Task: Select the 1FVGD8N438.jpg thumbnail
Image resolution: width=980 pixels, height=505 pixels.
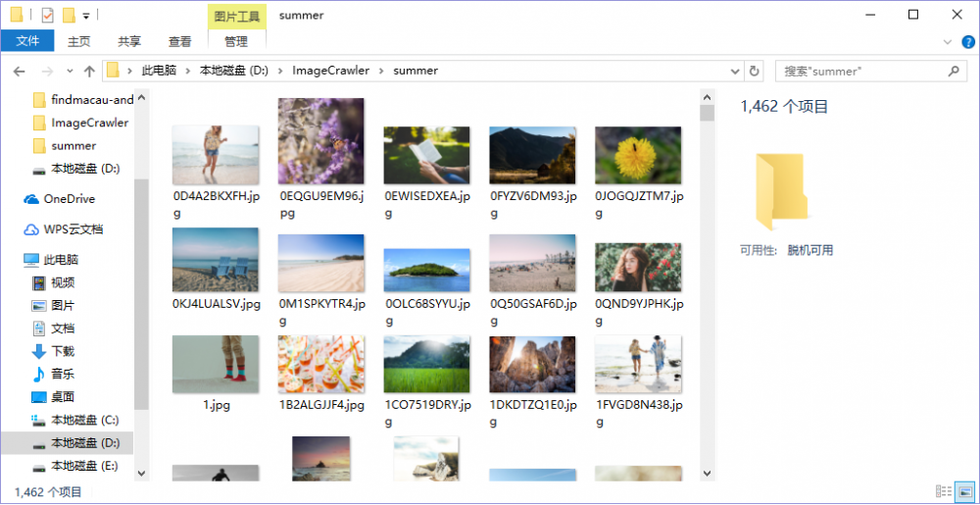Action: 638,365
